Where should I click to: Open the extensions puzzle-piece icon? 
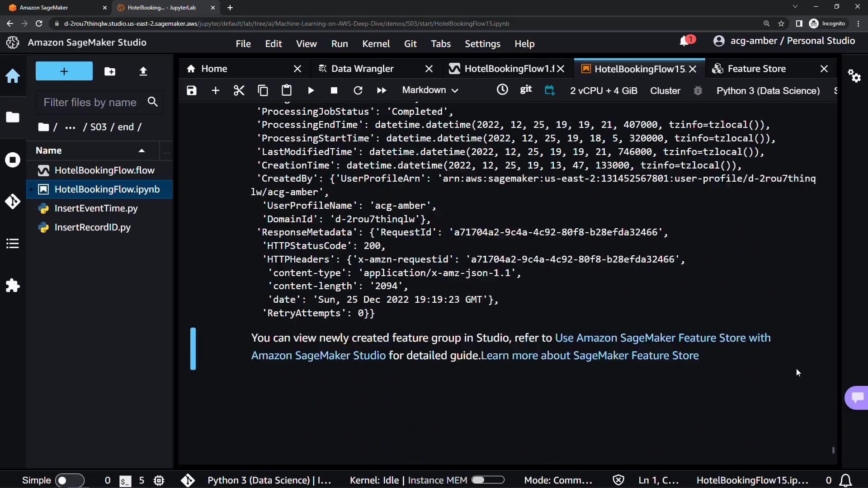tap(13, 285)
